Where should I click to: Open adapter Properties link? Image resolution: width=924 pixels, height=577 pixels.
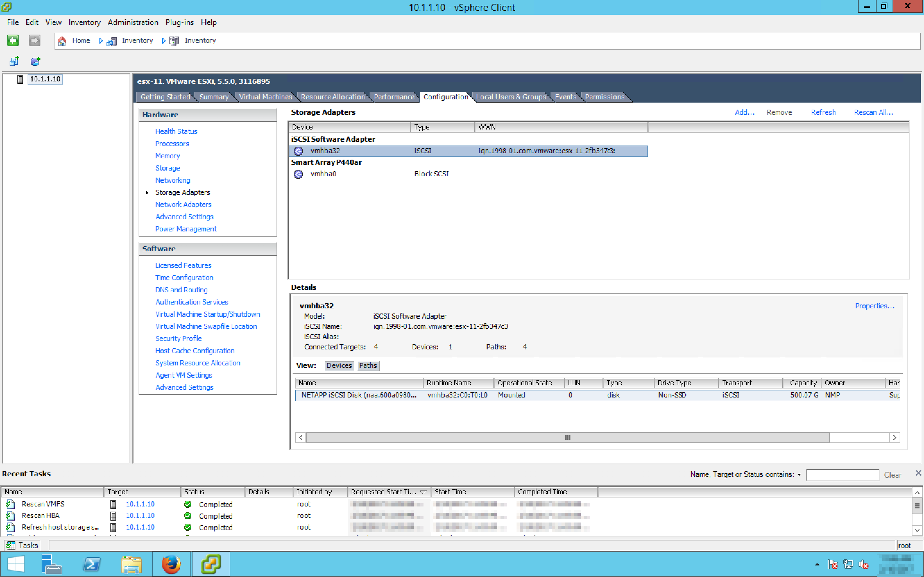click(x=874, y=306)
